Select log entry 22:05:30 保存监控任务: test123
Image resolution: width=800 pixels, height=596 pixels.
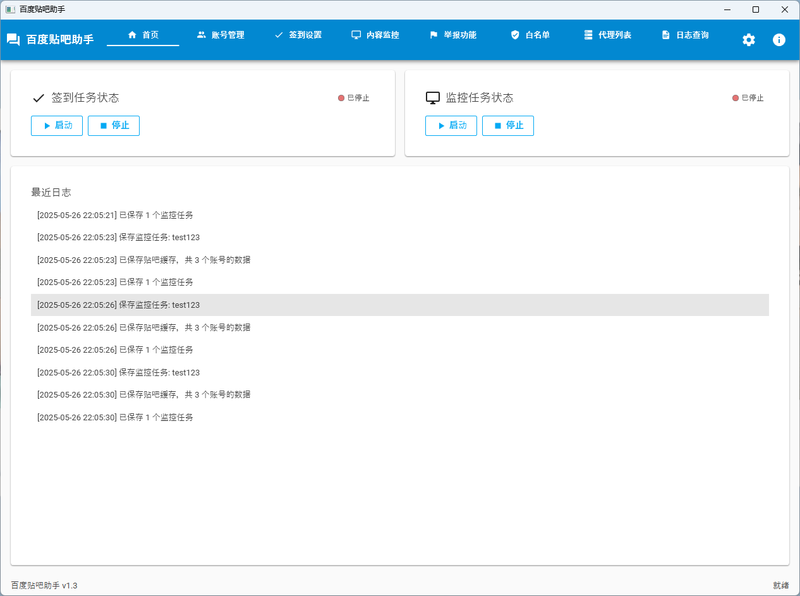(x=400, y=372)
